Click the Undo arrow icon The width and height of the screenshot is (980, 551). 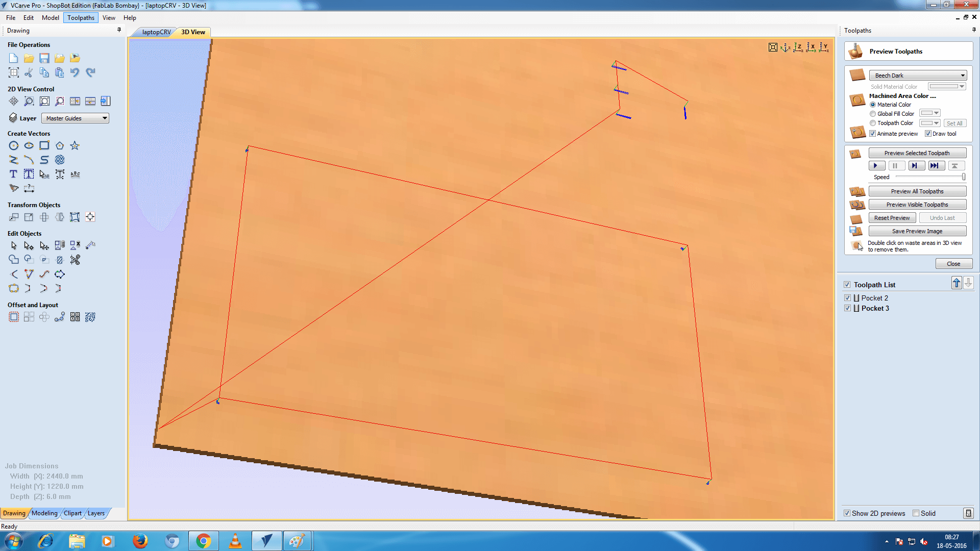click(75, 72)
